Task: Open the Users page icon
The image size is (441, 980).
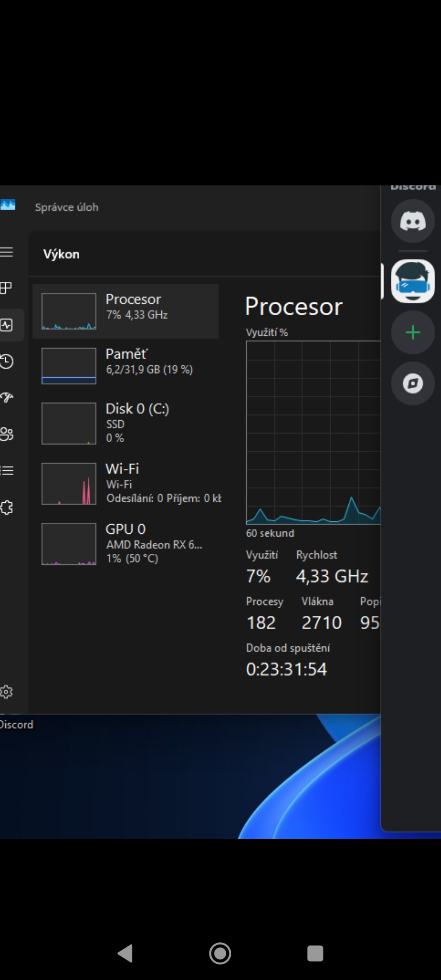Action: 7,434
